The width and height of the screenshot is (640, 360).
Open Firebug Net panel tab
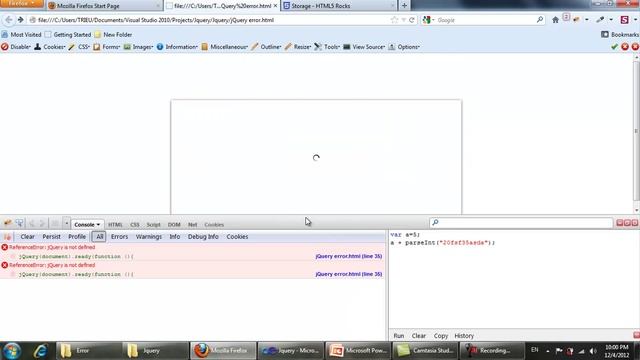(192, 225)
